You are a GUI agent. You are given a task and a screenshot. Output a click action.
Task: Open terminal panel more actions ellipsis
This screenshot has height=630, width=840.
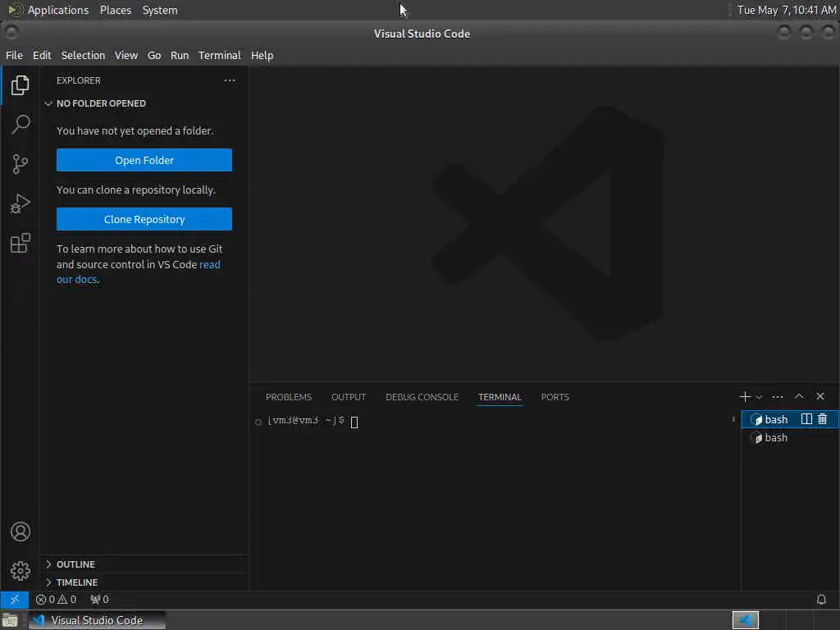tap(778, 397)
